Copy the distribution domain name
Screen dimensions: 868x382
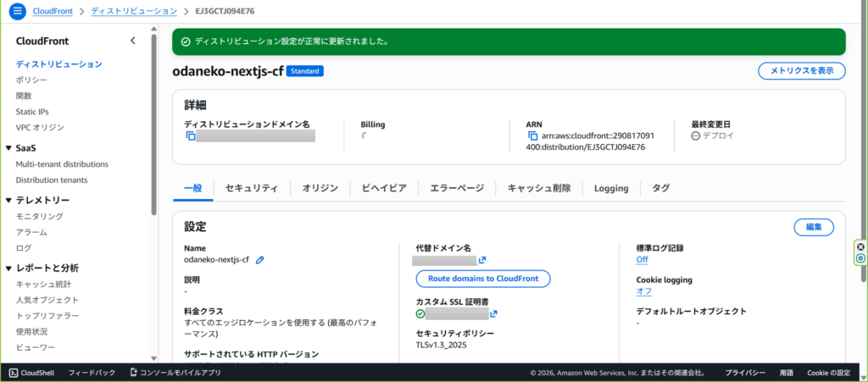click(x=191, y=136)
